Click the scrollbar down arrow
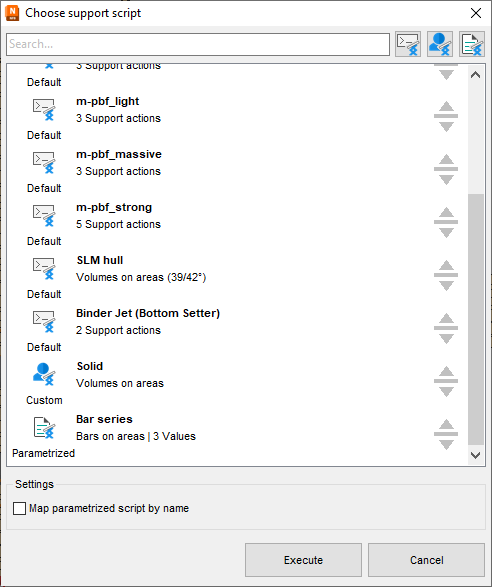Viewport: 492px width, 587px height. 476,455
